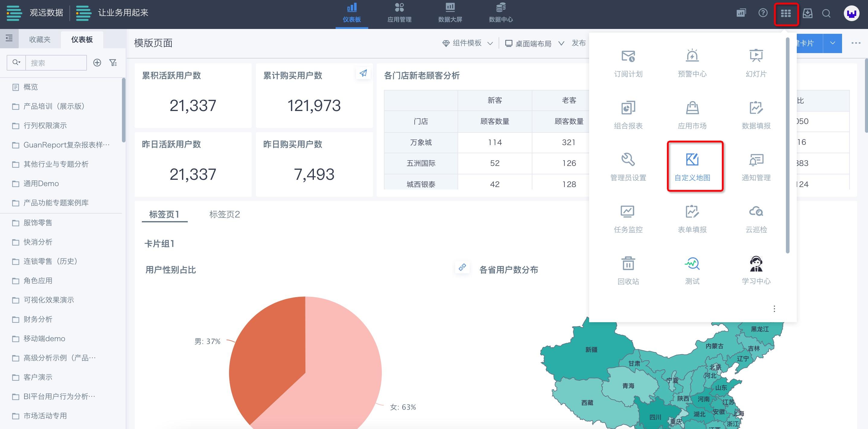The height and width of the screenshot is (429, 868).
Task: Open the 组合报表 combined report icon
Action: pyautogui.click(x=628, y=108)
